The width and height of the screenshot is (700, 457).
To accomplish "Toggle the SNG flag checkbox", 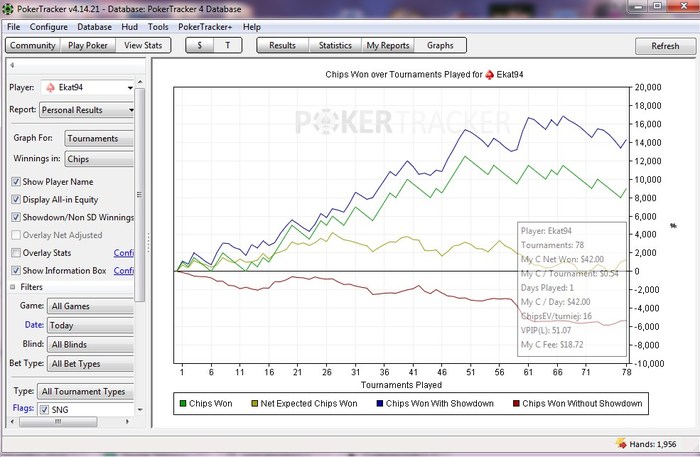I will [44, 410].
